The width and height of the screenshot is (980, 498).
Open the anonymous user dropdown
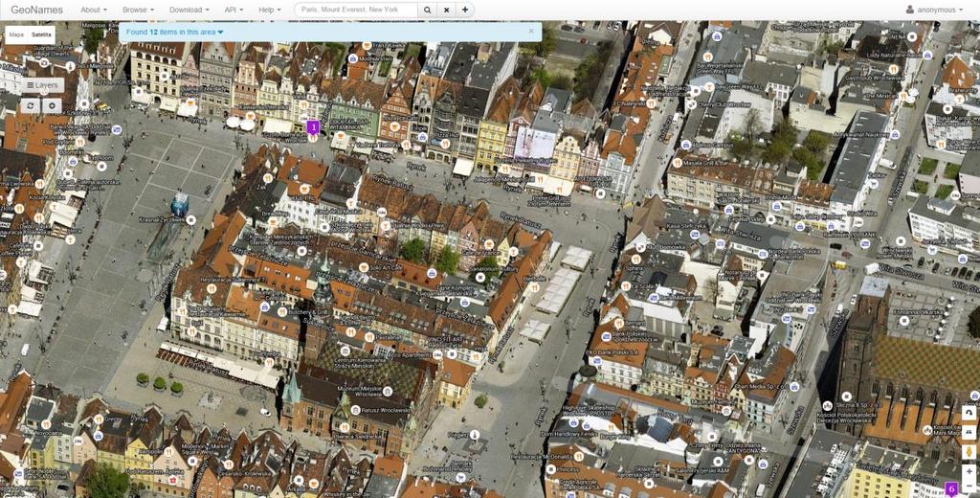(x=934, y=10)
